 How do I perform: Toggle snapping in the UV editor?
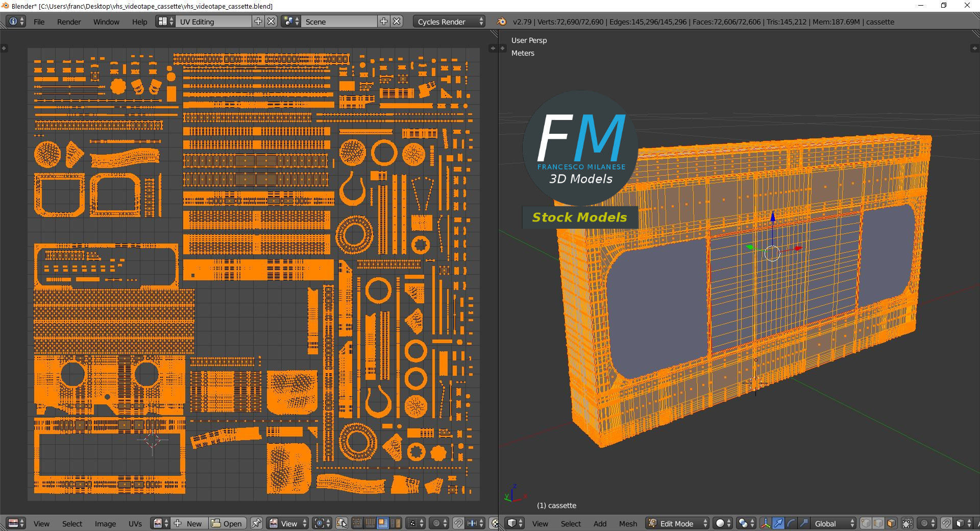tap(458, 523)
